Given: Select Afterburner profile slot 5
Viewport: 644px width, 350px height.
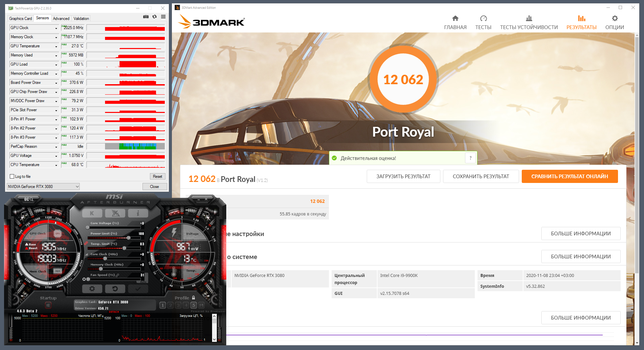Looking at the screenshot, I should tap(194, 305).
